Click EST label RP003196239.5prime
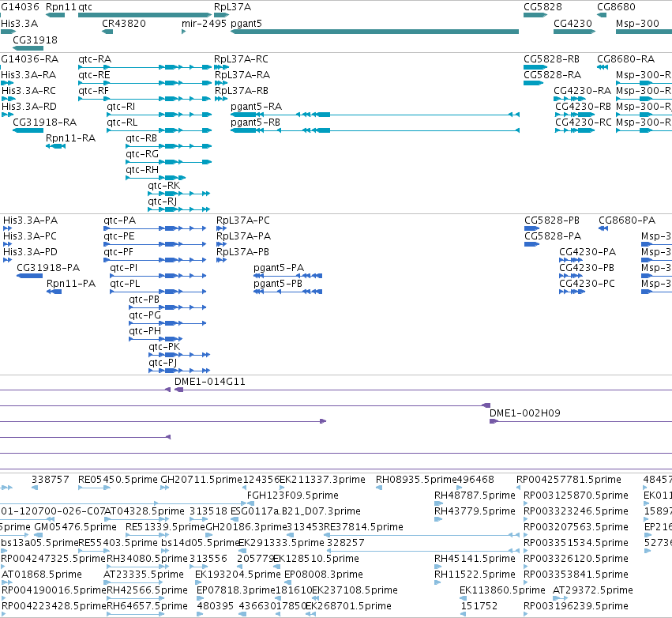This screenshot has width=672, height=618. 576,606
